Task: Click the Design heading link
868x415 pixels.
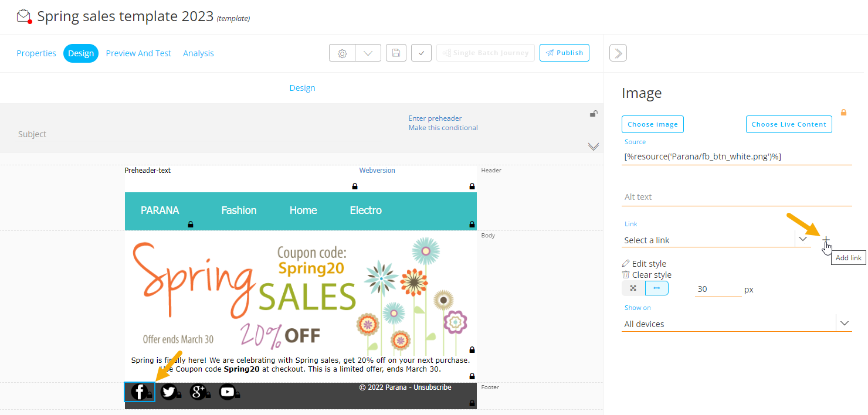Action: (x=302, y=88)
